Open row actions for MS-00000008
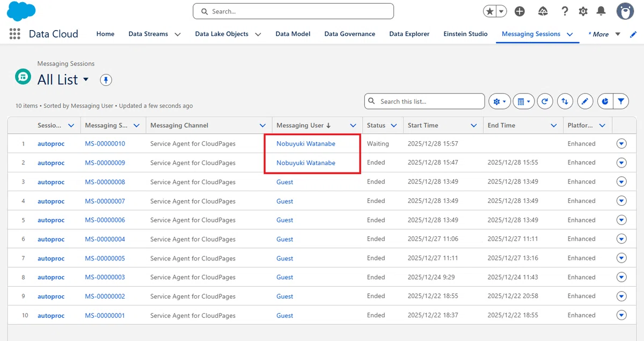This screenshot has width=644, height=341. pos(621,182)
